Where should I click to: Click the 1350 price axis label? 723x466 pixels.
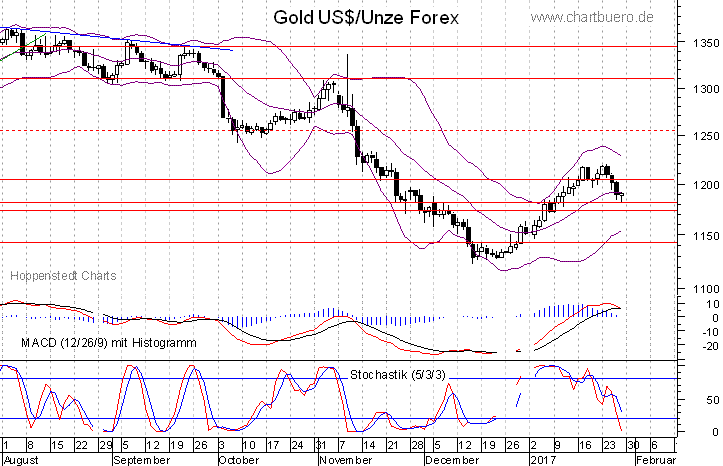pyautogui.click(x=706, y=43)
